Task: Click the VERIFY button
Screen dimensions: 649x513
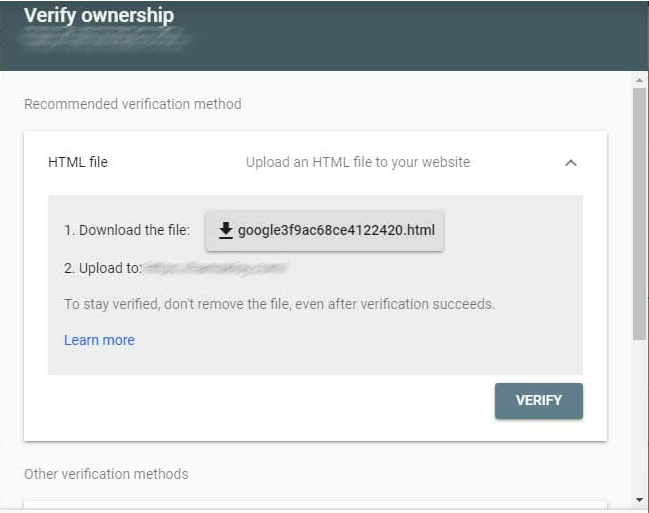Action: (x=538, y=400)
